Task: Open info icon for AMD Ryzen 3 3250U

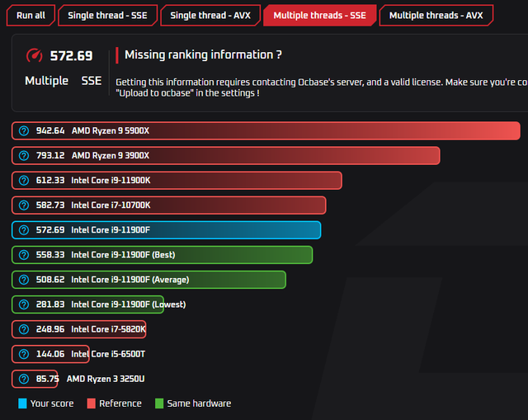Action: [24, 379]
